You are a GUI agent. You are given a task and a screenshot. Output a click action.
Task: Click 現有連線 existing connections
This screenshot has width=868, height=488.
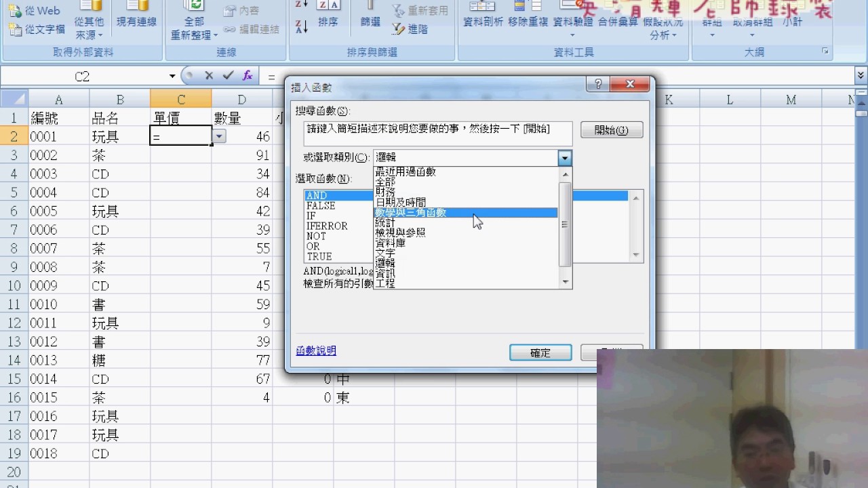point(136,16)
